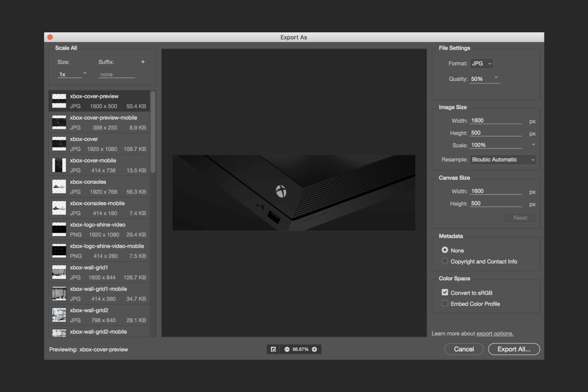Select the xbox-consoles asset thumbnail
The height and width of the screenshot is (392, 588).
point(59,187)
